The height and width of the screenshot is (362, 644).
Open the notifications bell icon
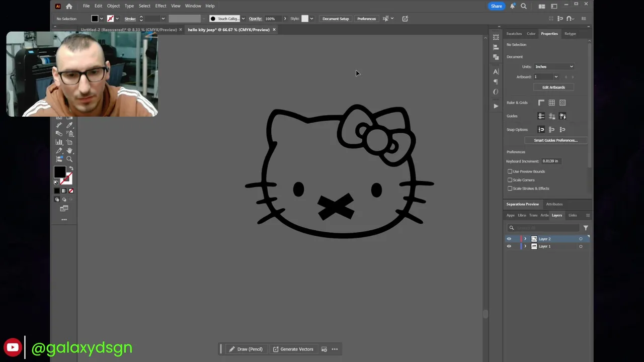(x=512, y=6)
